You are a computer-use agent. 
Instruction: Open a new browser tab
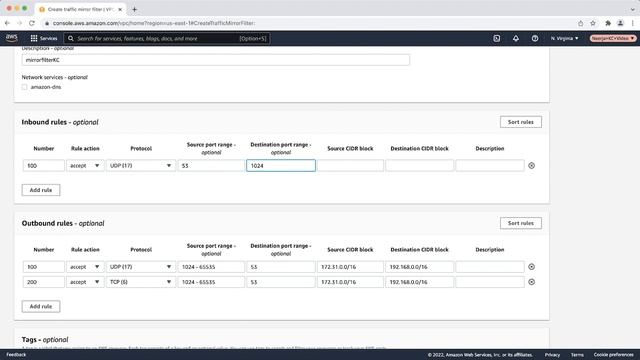point(134,9)
